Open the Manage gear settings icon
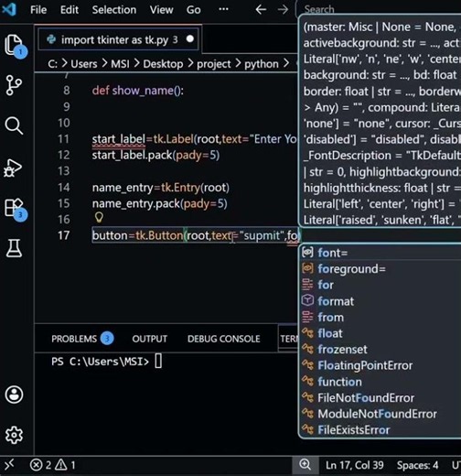461x476 pixels. (x=14, y=435)
